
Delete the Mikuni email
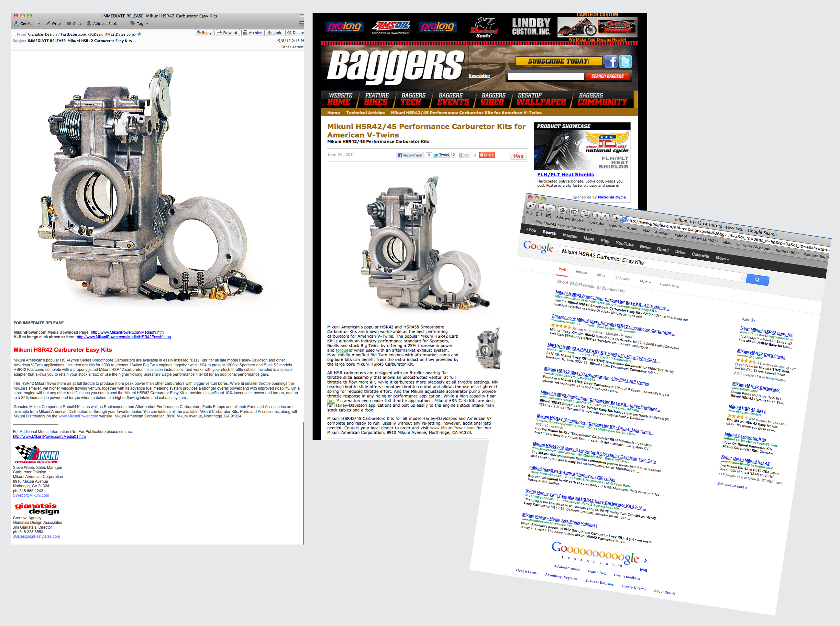295,33
